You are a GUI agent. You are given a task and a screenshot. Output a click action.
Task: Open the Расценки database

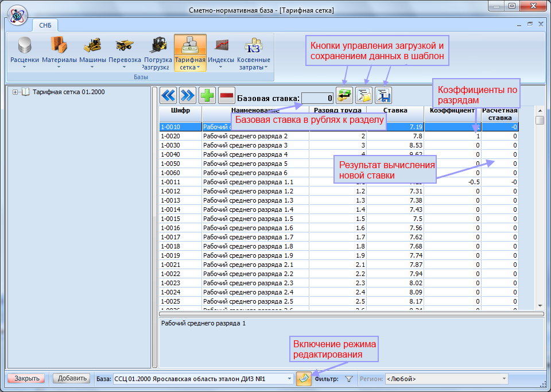pyautogui.click(x=24, y=53)
